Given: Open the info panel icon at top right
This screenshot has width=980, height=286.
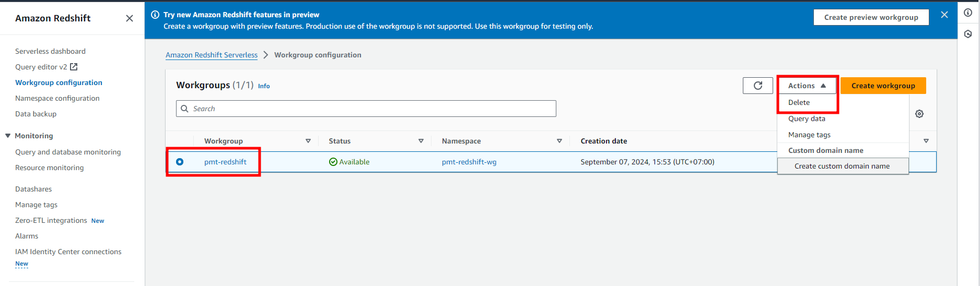Looking at the screenshot, I should coord(968,13).
